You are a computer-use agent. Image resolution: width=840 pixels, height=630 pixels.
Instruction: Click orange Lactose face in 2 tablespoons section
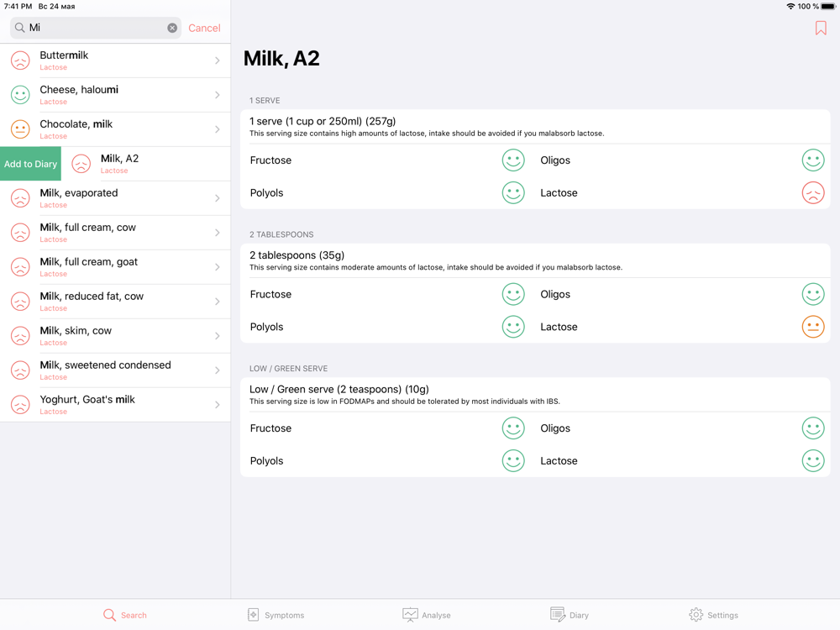point(812,327)
